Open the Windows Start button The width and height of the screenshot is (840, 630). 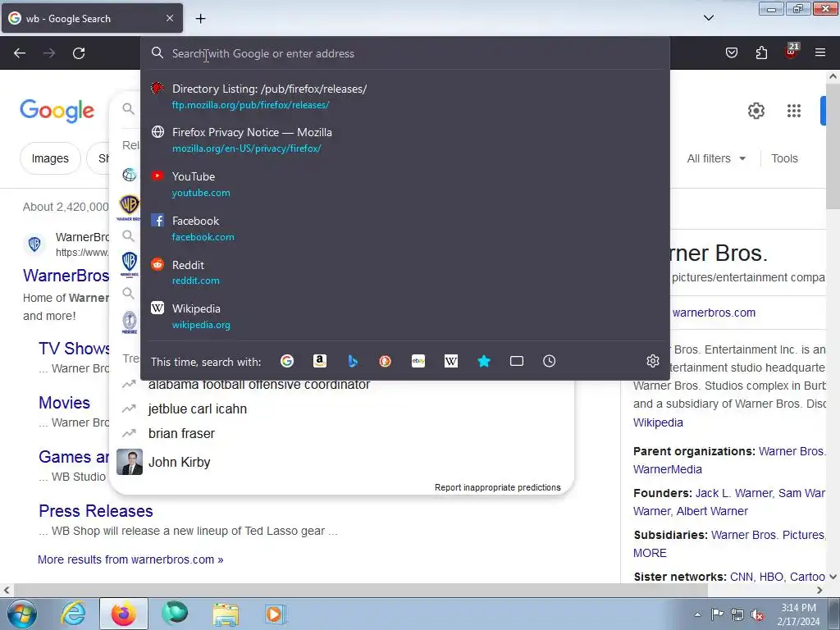tap(21, 614)
